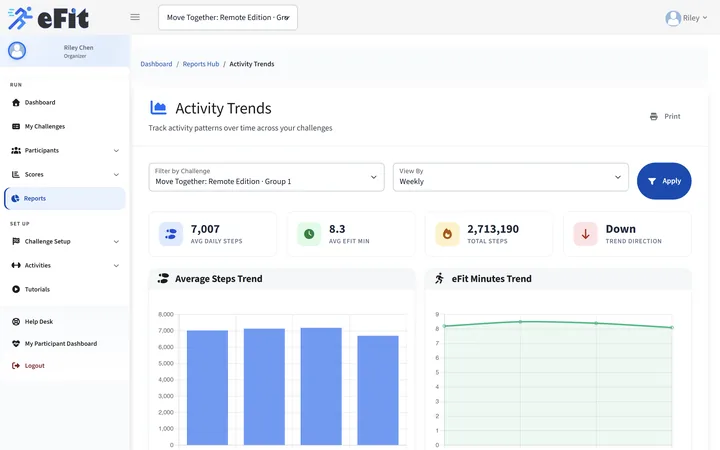Expand the Participants submenu chevron
The image size is (720, 450).
(x=116, y=151)
